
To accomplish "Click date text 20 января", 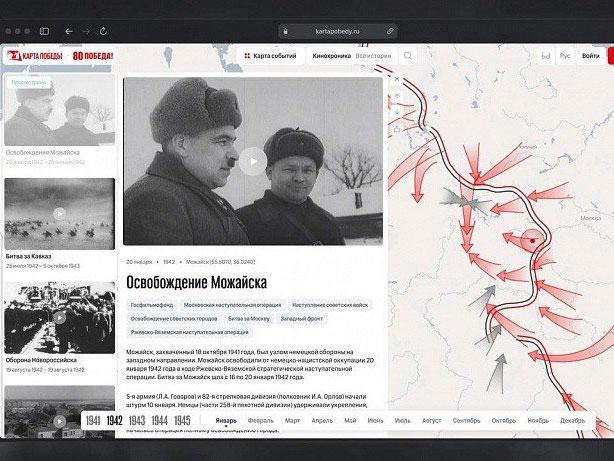I will (x=139, y=262).
